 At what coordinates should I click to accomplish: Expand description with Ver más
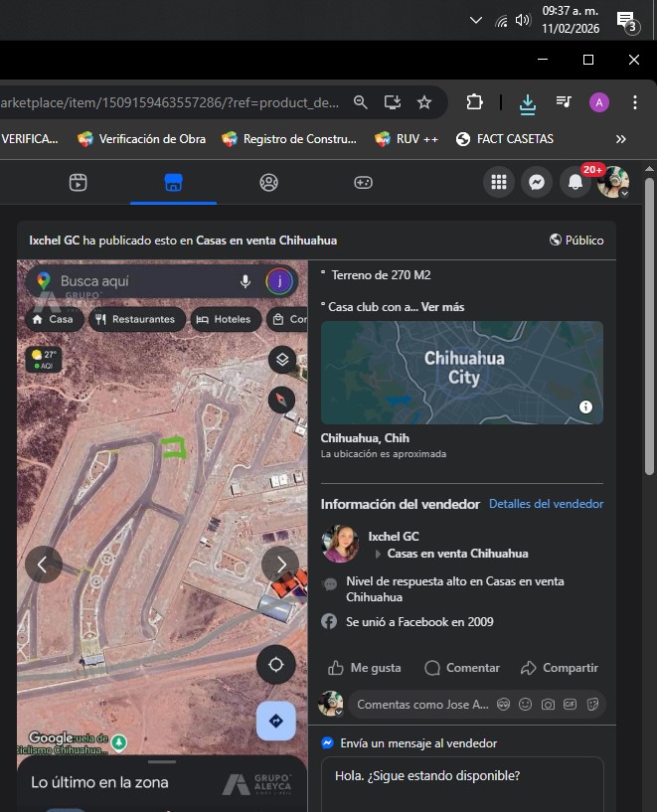[x=442, y=307]
